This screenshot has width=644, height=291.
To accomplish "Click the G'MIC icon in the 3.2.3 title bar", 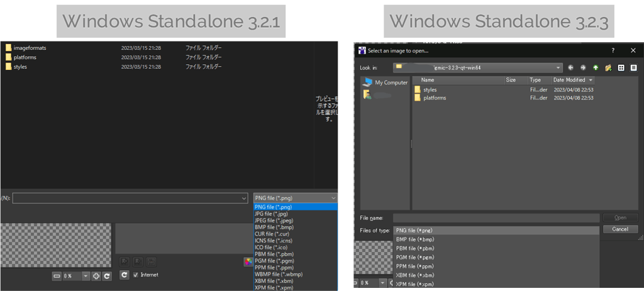I will click(362, 50).
